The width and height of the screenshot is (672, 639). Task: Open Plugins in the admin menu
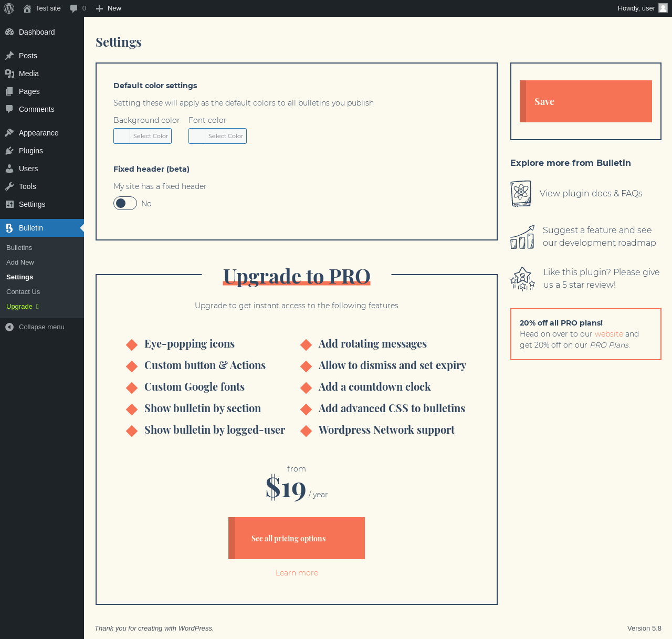31,151
